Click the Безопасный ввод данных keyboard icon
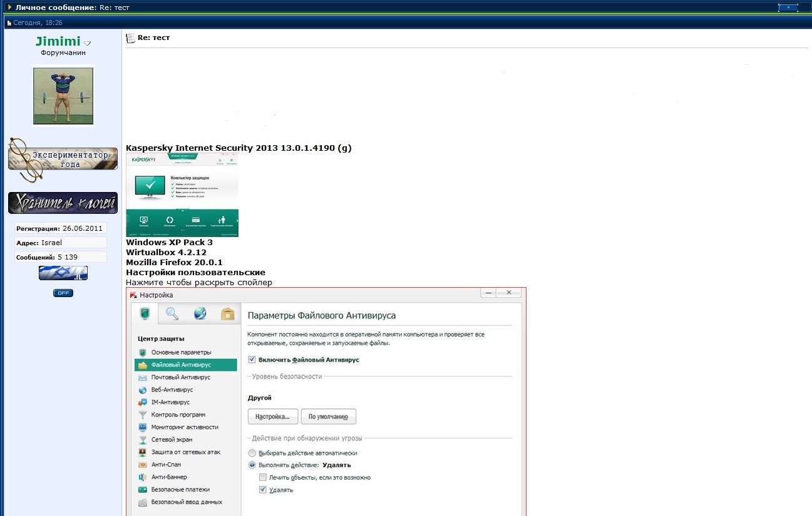This screenshot has width=812, height=516. 142,502
